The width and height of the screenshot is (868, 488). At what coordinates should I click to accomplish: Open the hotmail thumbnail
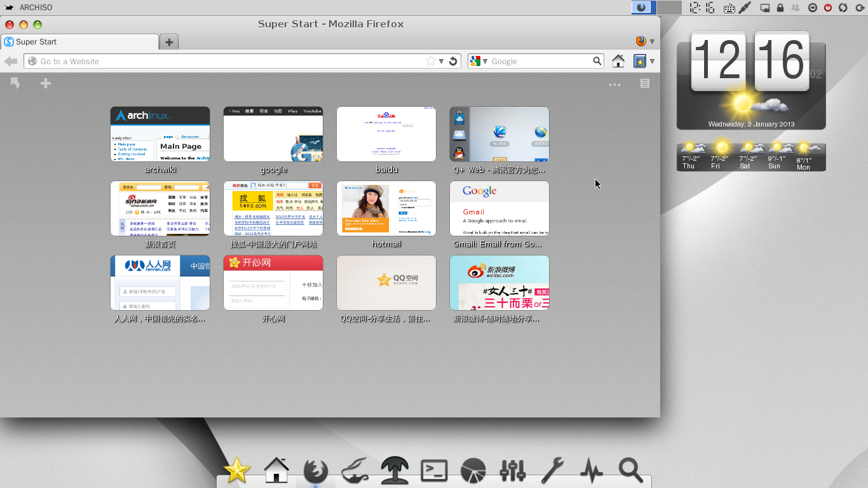(386, 208)
